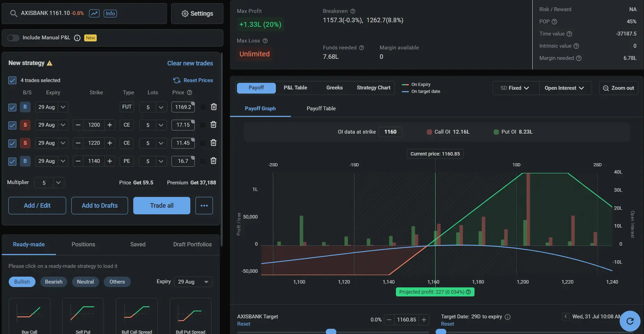Screen dimensions: 644x334
Task: Uncheck the 1220 CE trade checkbox
Action: coord(12,143)
